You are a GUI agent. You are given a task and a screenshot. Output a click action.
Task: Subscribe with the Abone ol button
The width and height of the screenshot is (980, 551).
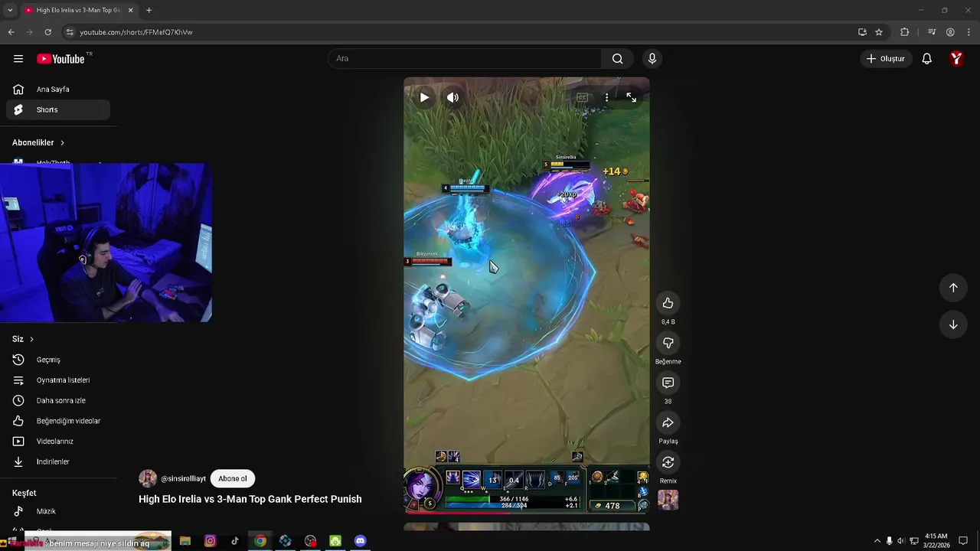click(x=232, y=478)
